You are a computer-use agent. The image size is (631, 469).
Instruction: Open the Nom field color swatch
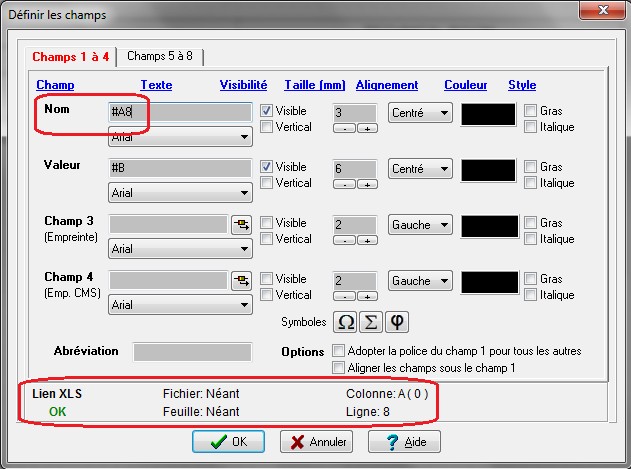click(494, 114)
